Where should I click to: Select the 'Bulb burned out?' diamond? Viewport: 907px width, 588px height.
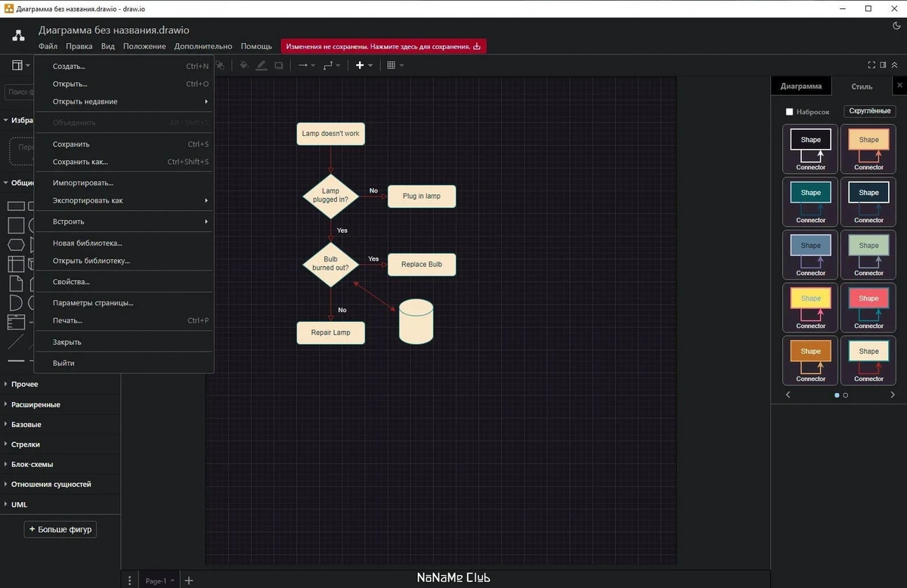[330, 264]
